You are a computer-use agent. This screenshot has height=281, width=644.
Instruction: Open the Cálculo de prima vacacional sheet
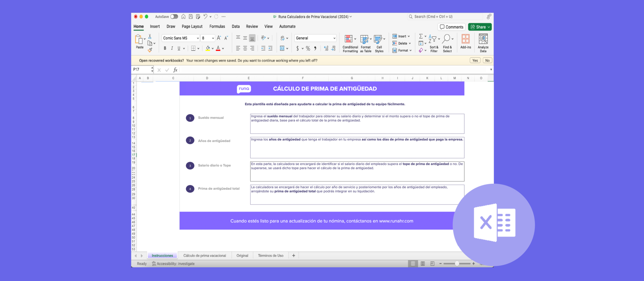coord(205,256)
